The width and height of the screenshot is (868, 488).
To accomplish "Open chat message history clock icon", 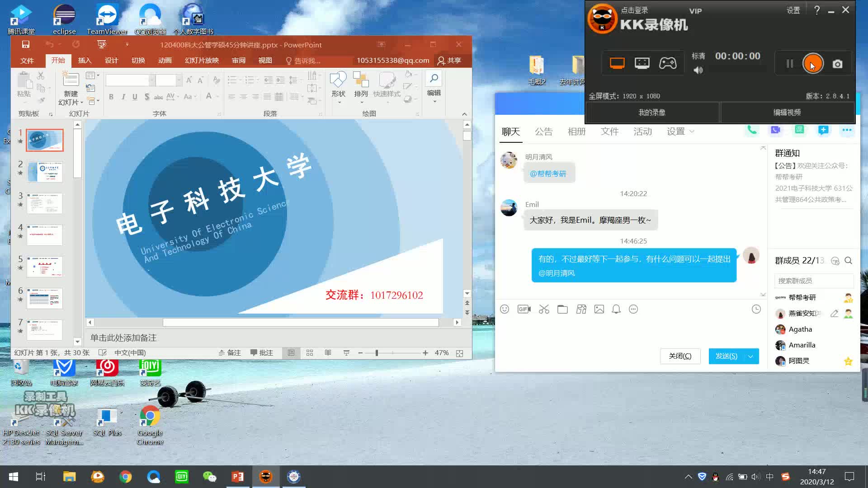I will pyautogui.click(x=756, y=309).
